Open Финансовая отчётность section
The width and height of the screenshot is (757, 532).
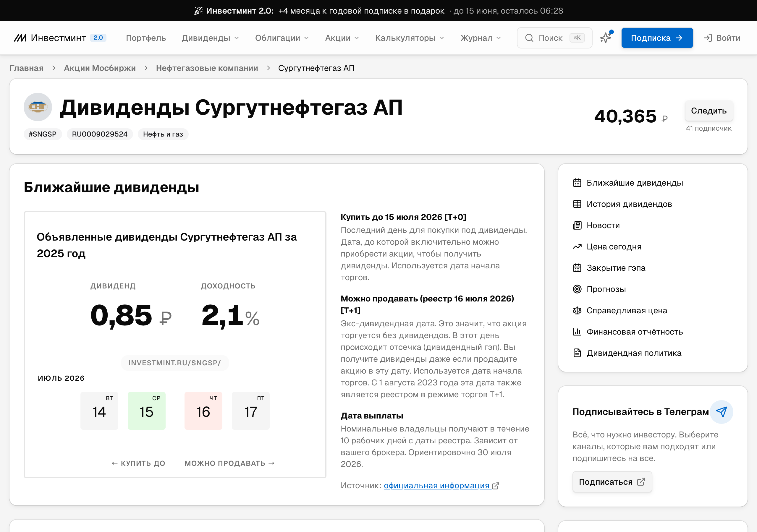(x=635, y=332)
